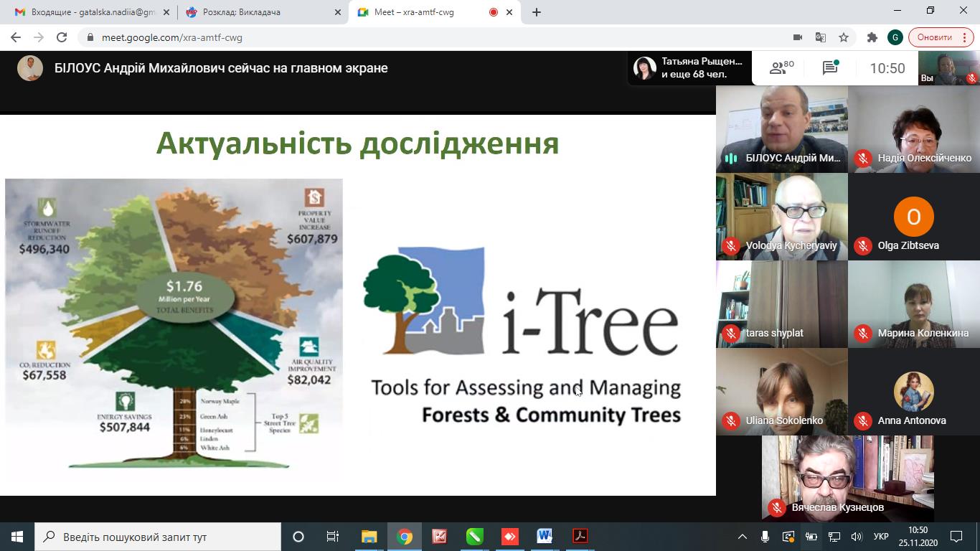980x551 pixels.
Task: Click the Google Translate icon in address bar
Action: point(821,37)
